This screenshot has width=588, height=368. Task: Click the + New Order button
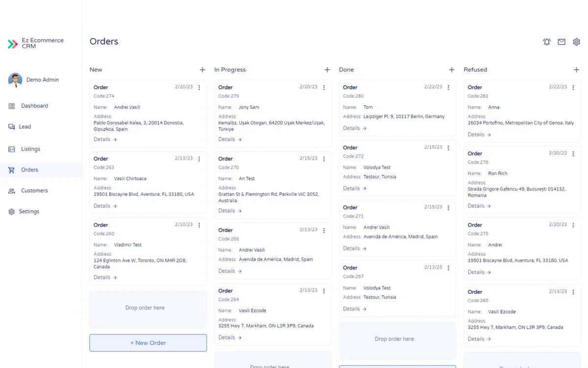click(x=148, y=343)
